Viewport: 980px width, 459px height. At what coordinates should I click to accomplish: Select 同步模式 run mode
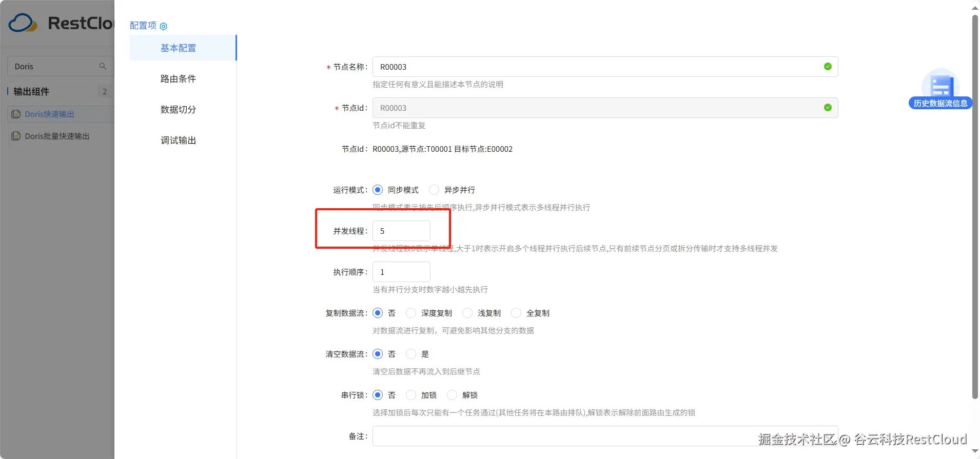pos(378,190)
